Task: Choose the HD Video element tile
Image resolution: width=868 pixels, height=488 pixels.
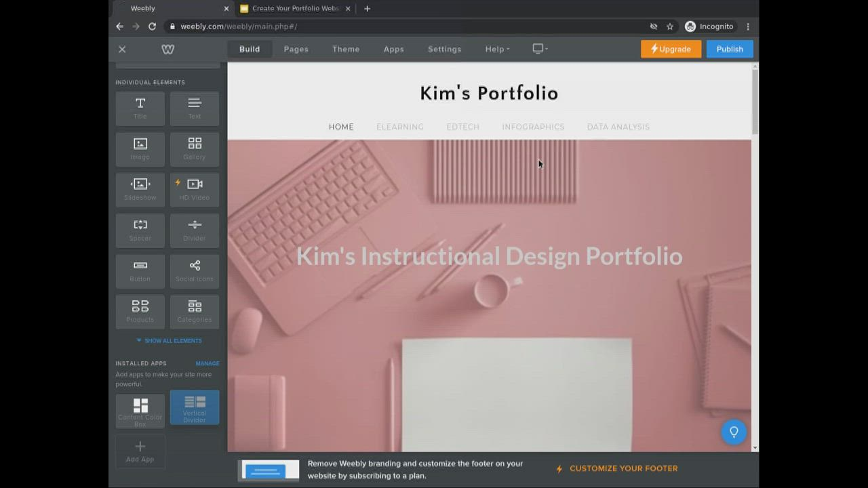Action: click(195, 190)
